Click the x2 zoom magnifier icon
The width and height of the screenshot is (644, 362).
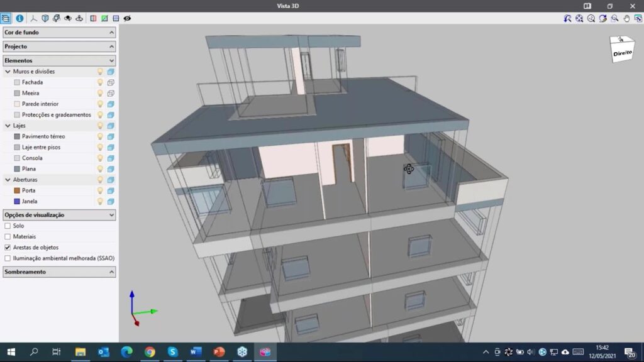pyautogui.click(x=591, y=18)
